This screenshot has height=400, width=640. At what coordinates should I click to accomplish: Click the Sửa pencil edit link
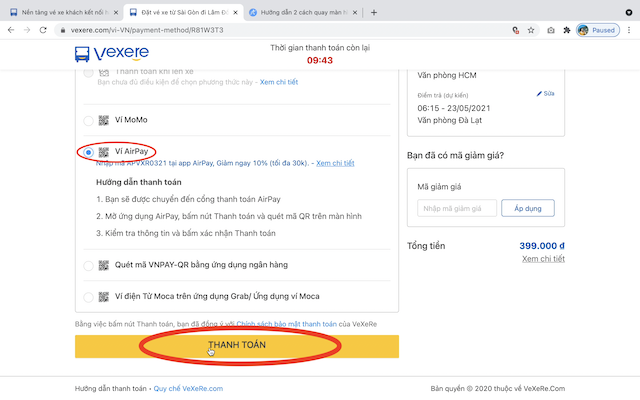point(545,93)
